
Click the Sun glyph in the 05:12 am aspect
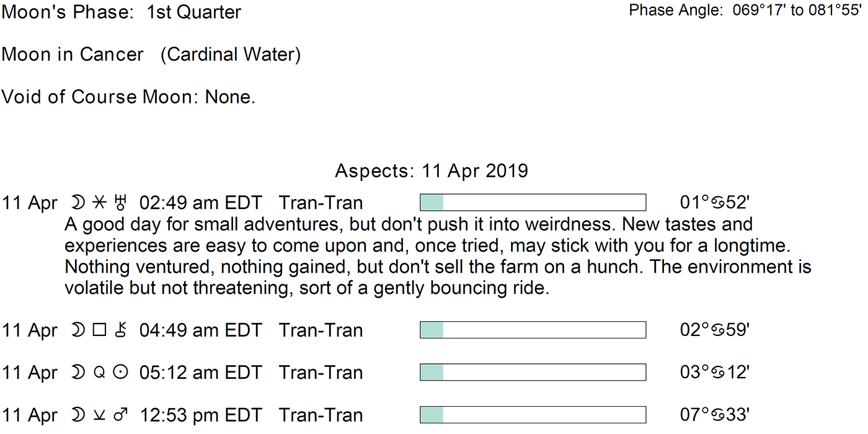click(x=122, y=373)
